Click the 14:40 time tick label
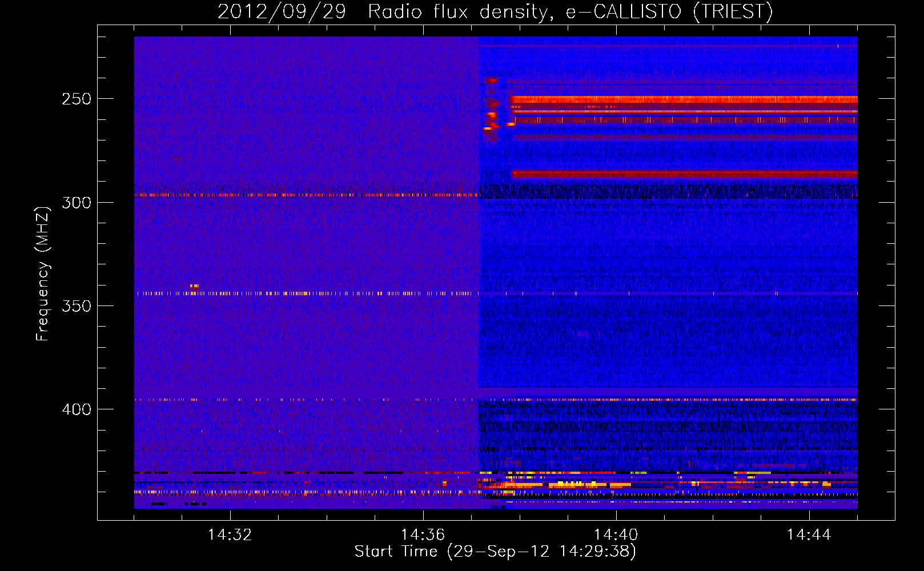Viewport: 924px width, 571px height. click(x=616, y=535)
